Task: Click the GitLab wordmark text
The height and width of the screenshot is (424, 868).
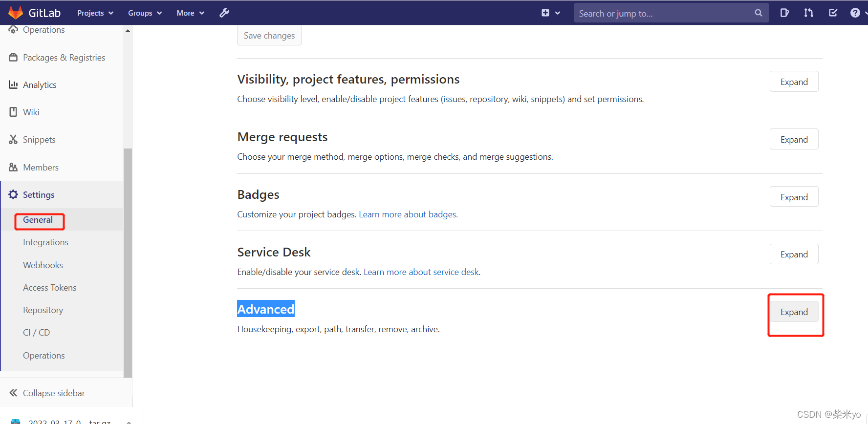Action: pos(44,13)
